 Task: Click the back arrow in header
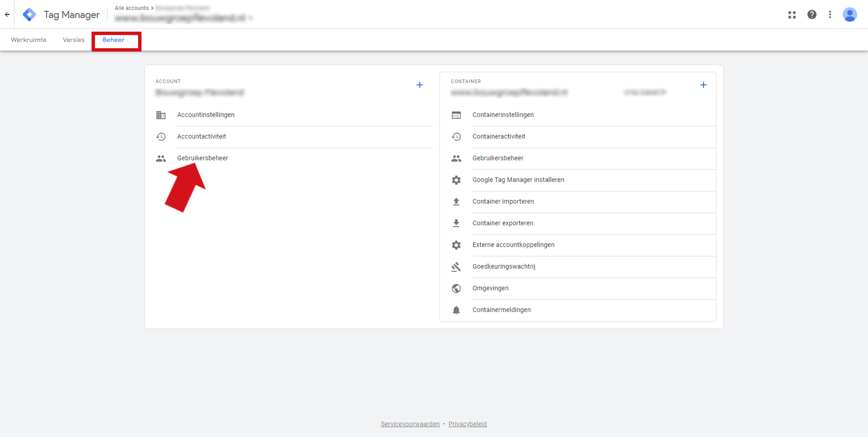(7, 14)
